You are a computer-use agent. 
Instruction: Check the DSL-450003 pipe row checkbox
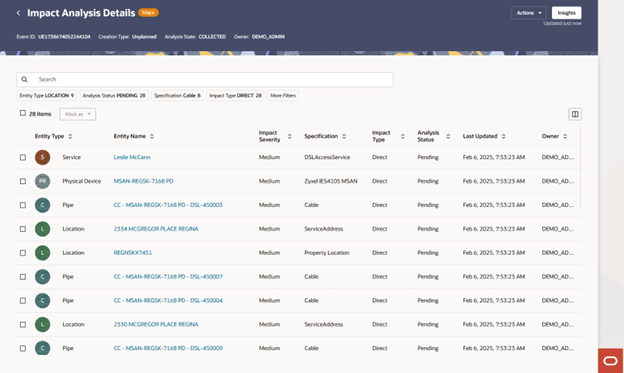pyautogui.click(x=23, y=205)
